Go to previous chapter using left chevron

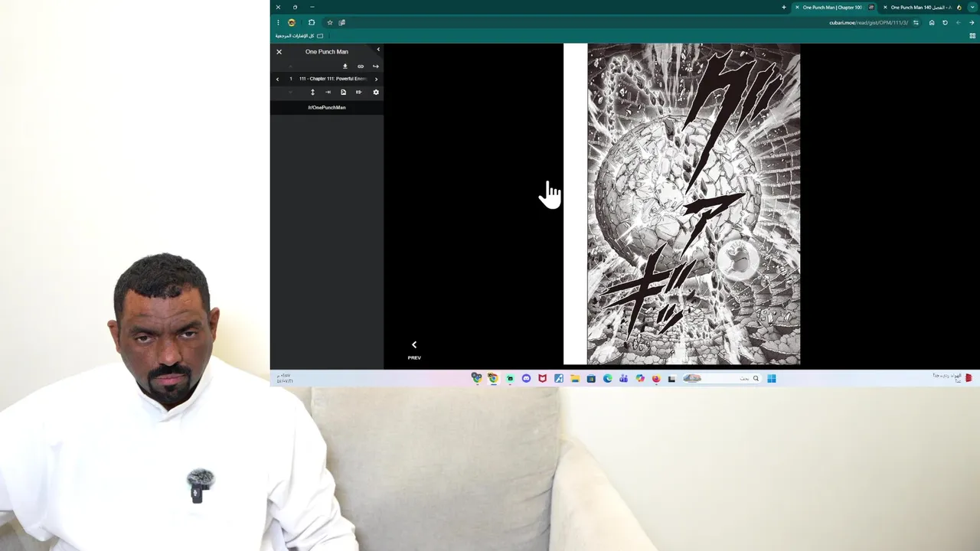[x=278, y=79]
